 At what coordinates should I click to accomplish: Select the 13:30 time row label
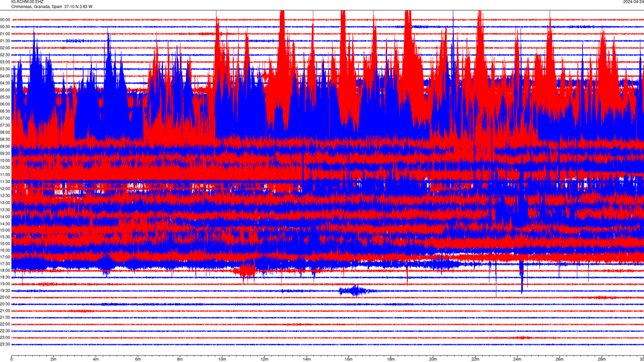[5, 209]
